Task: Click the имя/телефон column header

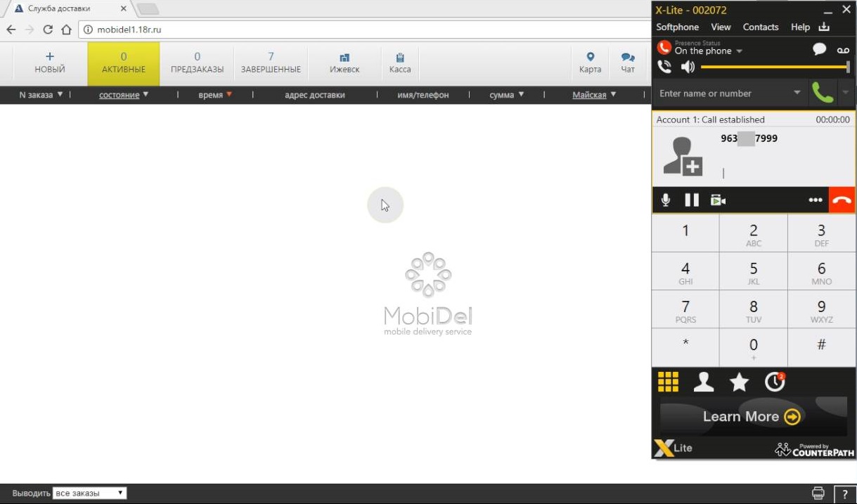Action: [423, 95]
